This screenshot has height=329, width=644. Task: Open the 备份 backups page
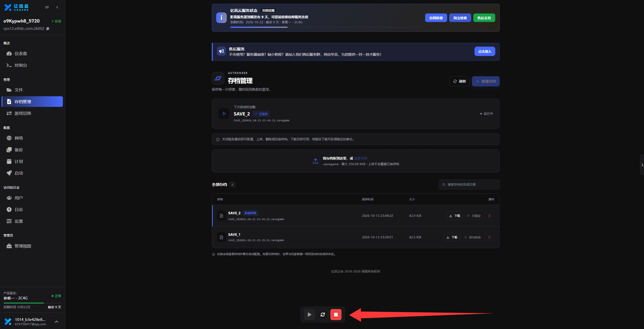click(32, 150)
